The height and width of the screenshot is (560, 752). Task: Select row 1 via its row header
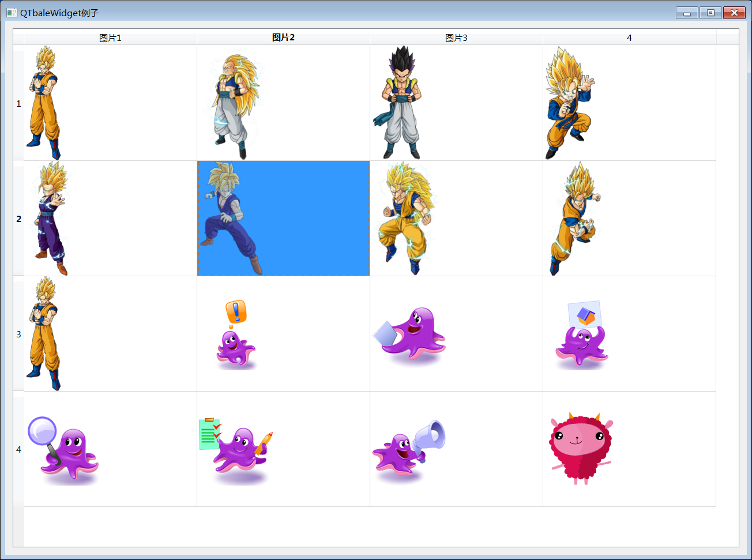(18, 103)
